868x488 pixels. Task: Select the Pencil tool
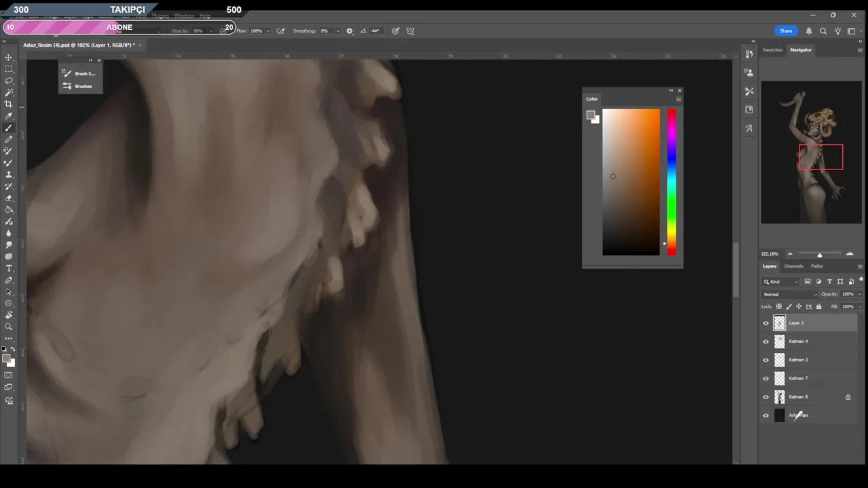9,139
